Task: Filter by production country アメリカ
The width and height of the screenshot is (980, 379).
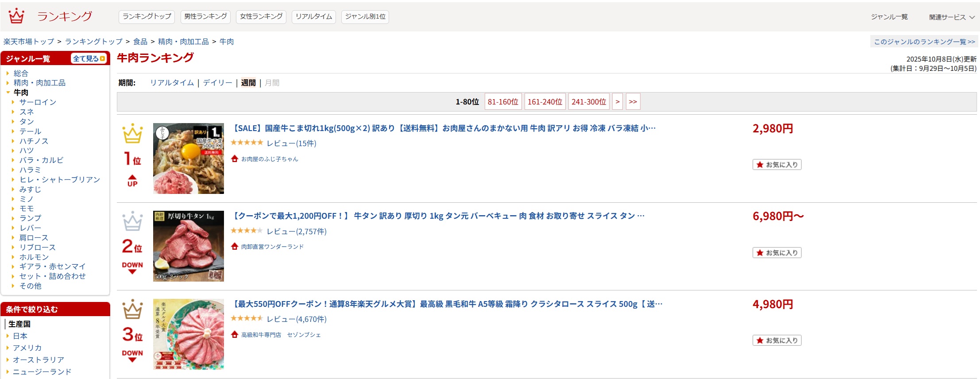Action: coord(27,348)
